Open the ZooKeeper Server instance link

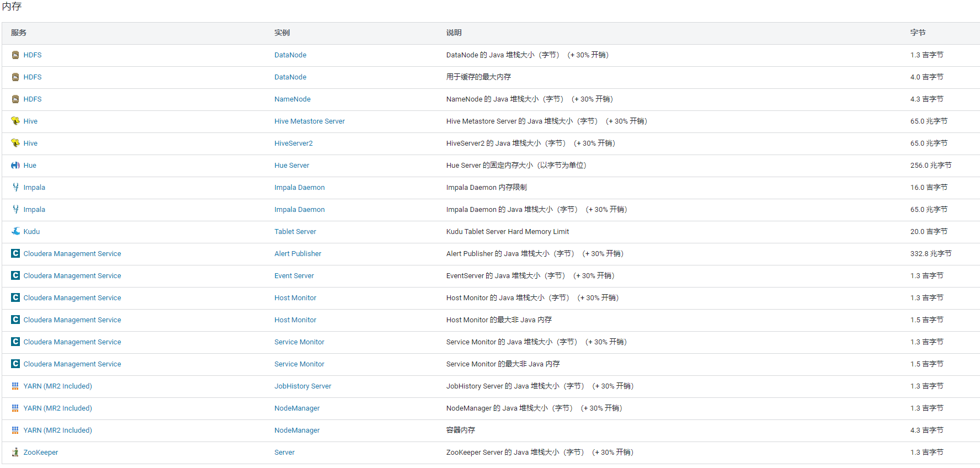point(284,453)
